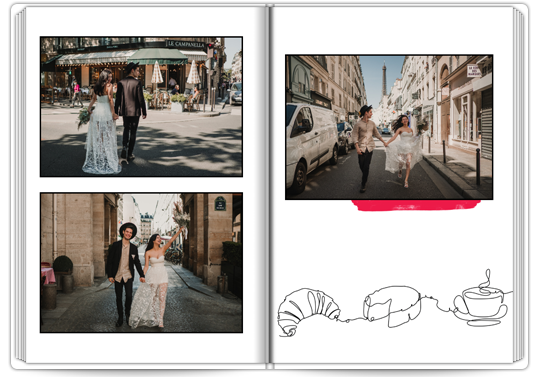Click the man's black hat in the alley photo
This screenshot has width=540, height=380.
click(x=128, y=229)
